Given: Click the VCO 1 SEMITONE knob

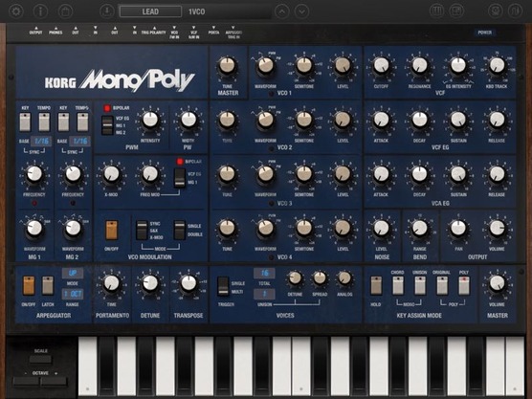Looking at the screenshot, I should pos(304,65).
